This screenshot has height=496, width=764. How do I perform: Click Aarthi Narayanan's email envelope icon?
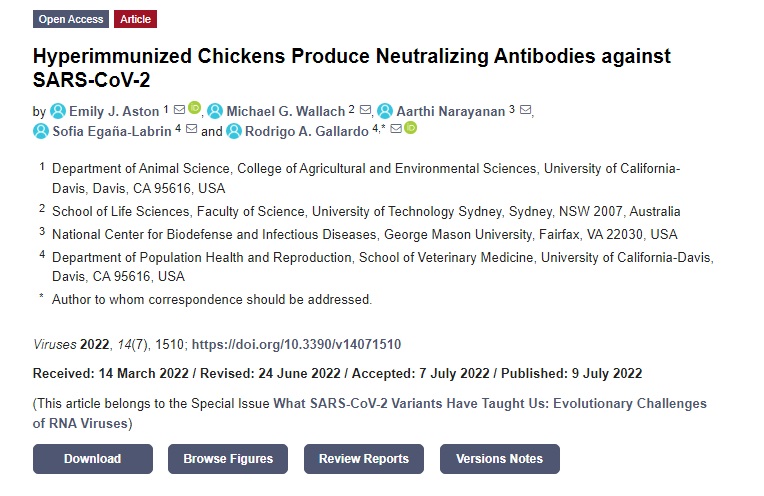(x=525, y=110)
